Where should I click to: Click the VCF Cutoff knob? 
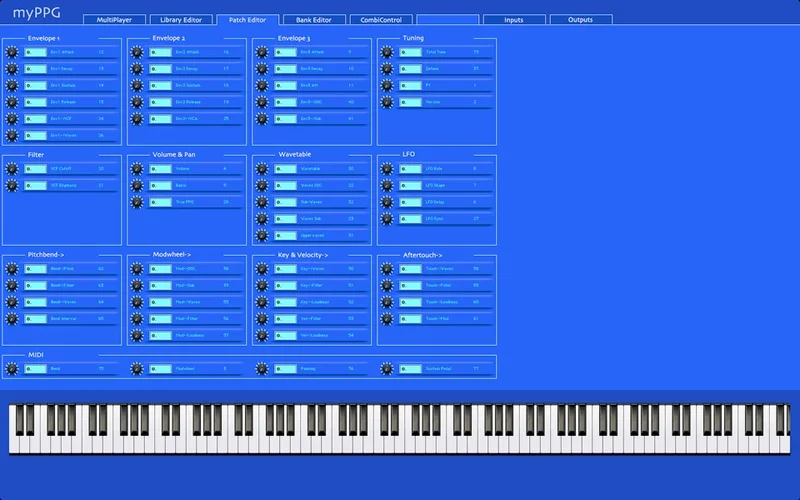[12, 169]
